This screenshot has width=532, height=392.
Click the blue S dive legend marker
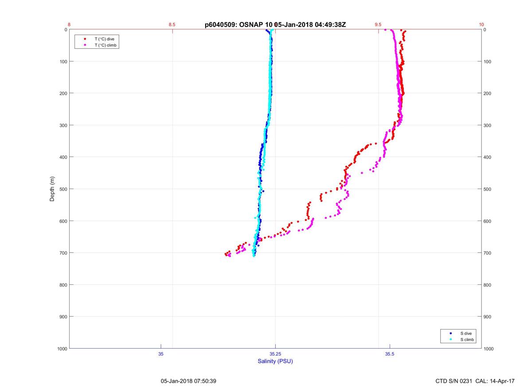click(450, 333)
